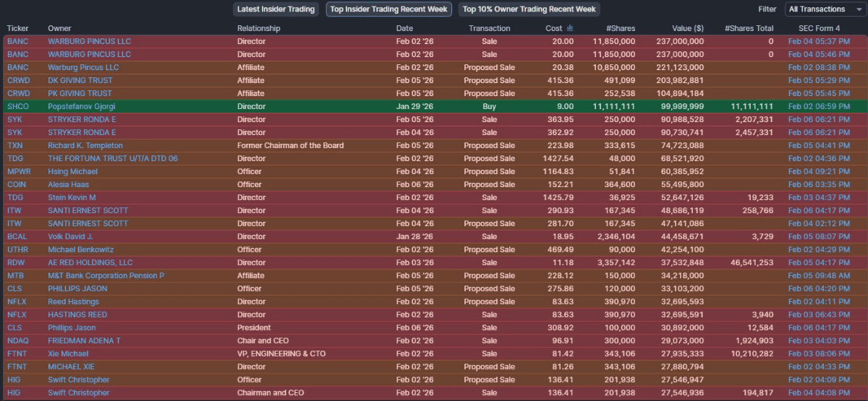
Task: Open Top 10% Owner Trading Recent Week
Action: tap(529, 9)
